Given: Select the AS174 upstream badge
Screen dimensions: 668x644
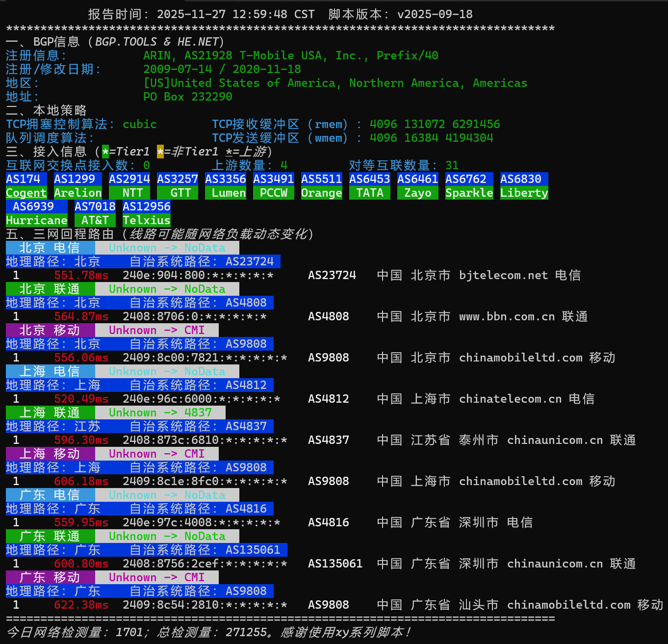Looking at the screenshot, I should coord(26,179).
